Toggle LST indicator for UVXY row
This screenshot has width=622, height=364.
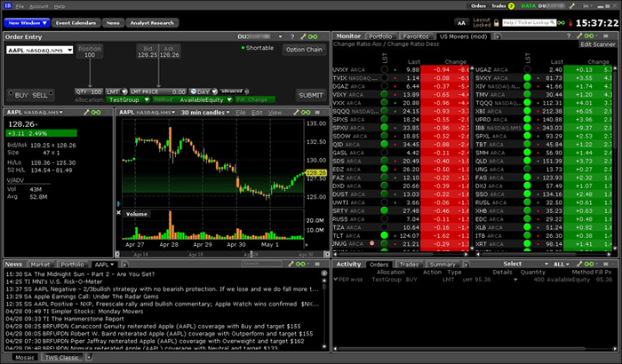384,70
